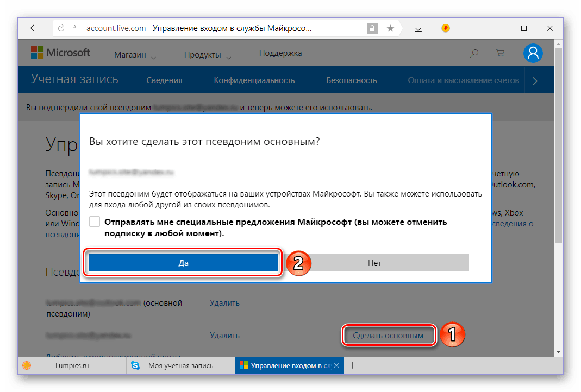This screenshot has width=581, height=392.
Task: Switch to Моя учетная запись tab
Action: (180, 365)
